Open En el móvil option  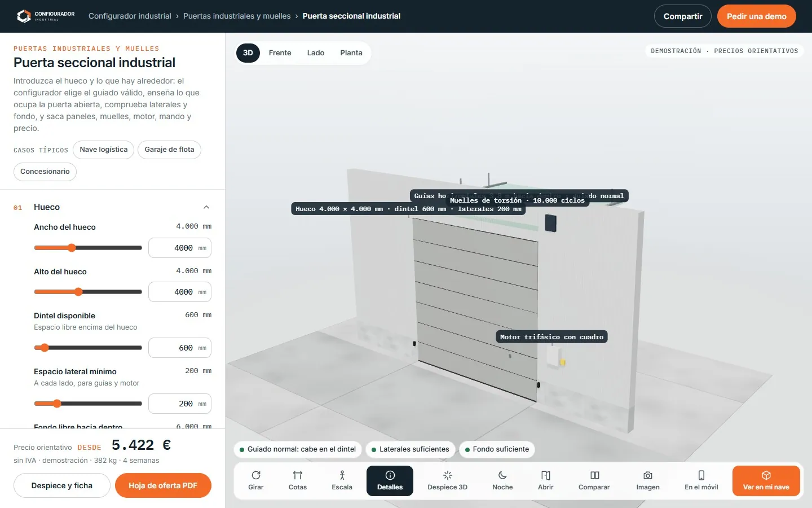pyautogui.click(x=701, y=481)
